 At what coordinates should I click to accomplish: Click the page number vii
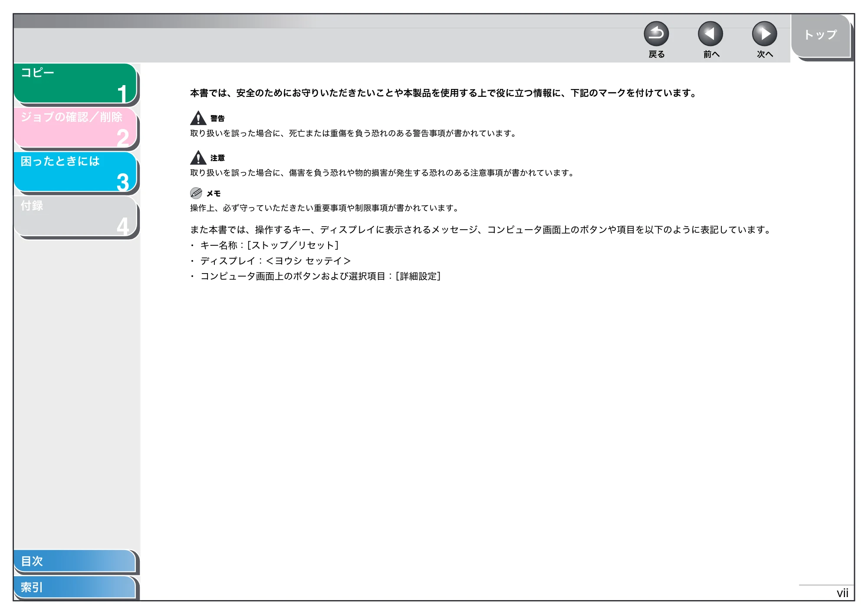(x=842, y=593)
